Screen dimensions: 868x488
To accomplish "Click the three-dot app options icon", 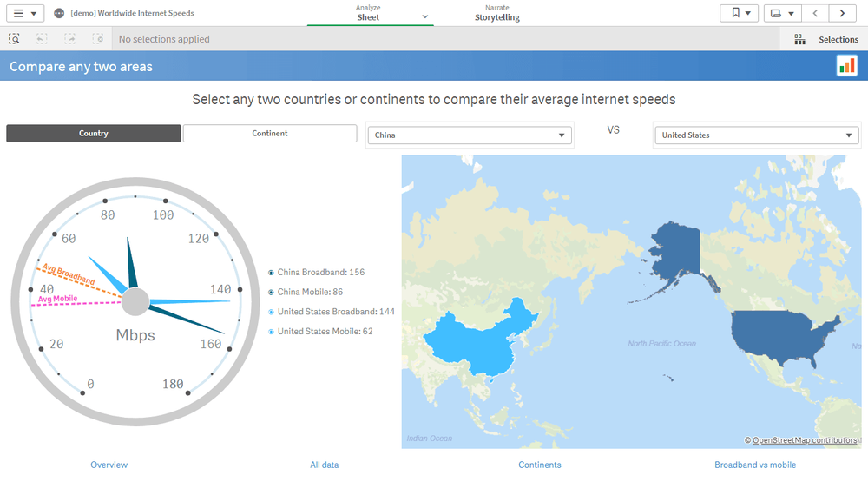I will (x=59, y=14).
